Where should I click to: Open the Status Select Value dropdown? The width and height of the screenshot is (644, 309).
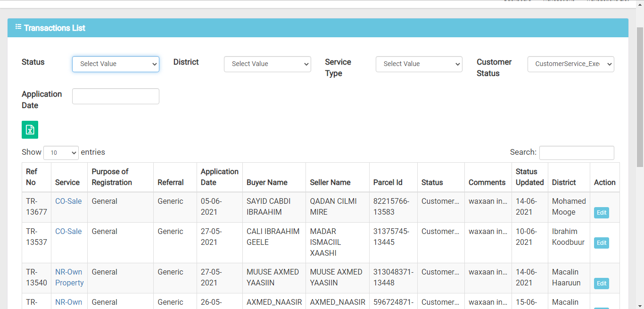116,64
